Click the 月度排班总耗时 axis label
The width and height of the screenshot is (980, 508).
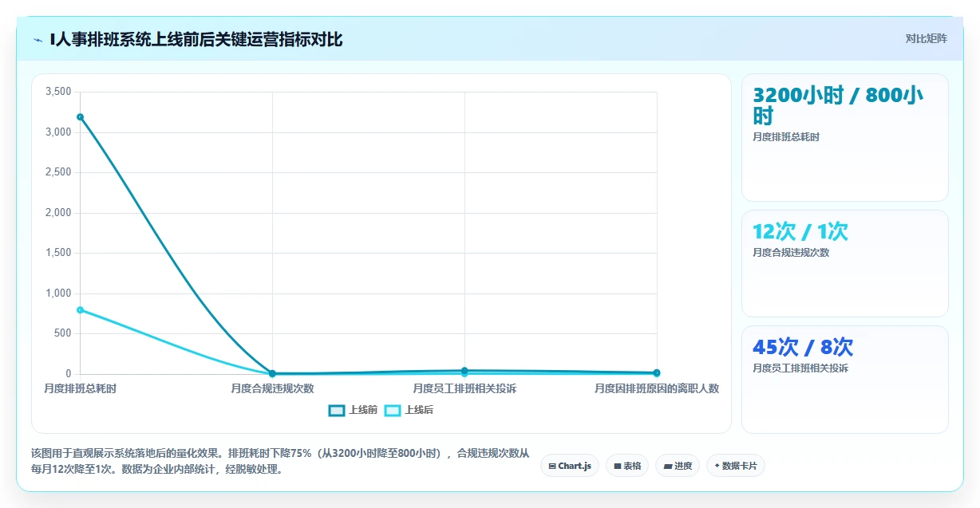pos(80,388)
